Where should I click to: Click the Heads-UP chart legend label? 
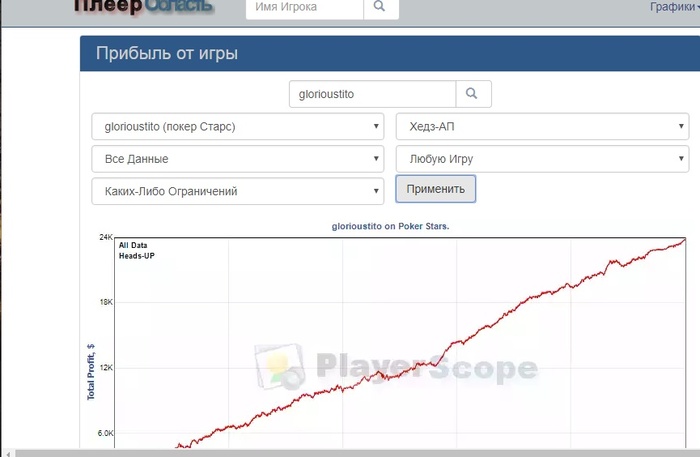[137, 256]
